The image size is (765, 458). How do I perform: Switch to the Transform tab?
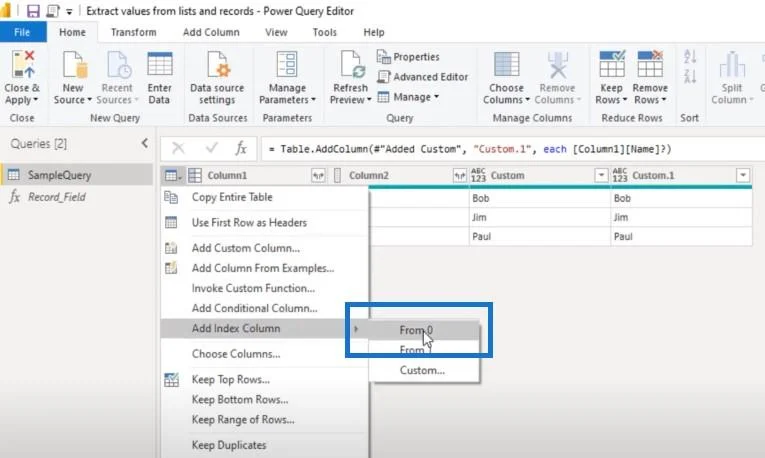coord(134,32)
